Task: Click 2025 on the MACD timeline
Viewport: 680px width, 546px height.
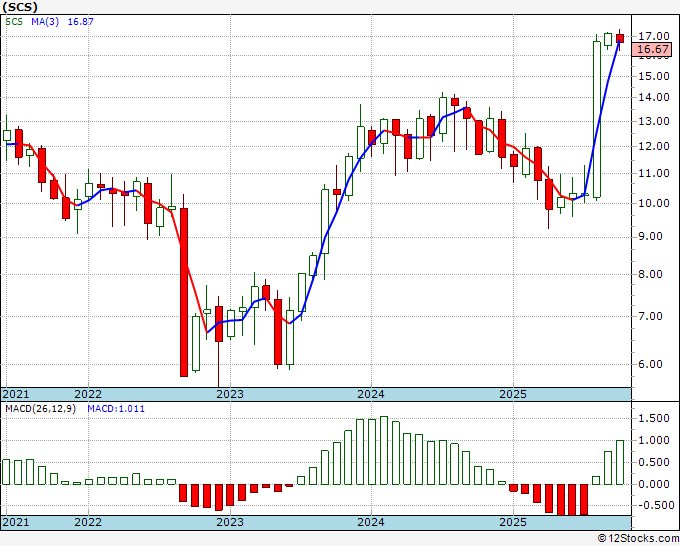Action: click(x=513, y=522)
